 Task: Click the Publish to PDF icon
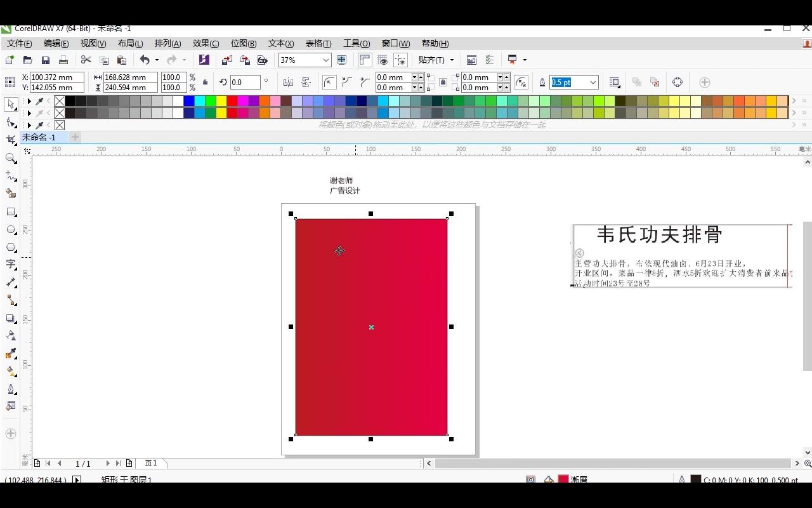262,59
